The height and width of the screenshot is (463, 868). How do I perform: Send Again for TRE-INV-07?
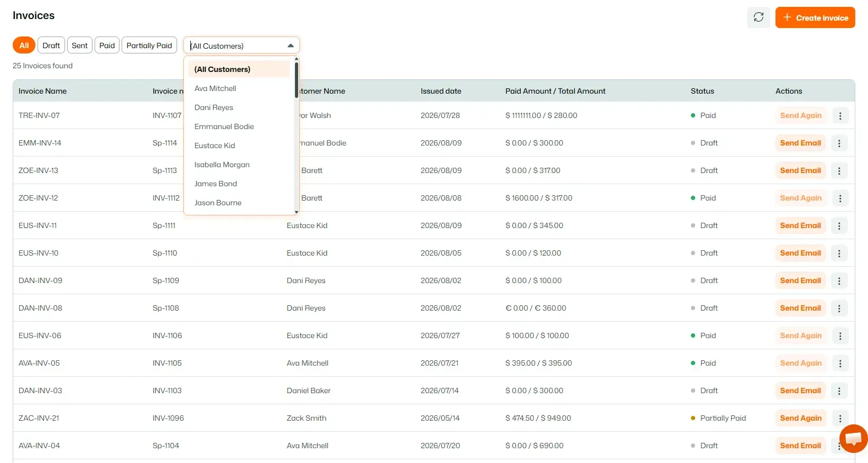point(801,115)
